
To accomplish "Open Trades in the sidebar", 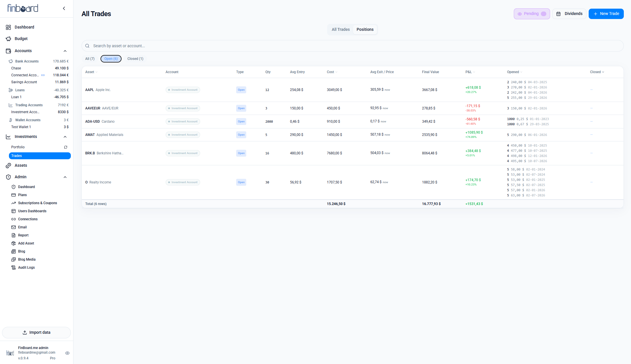I will click(40, 156).
